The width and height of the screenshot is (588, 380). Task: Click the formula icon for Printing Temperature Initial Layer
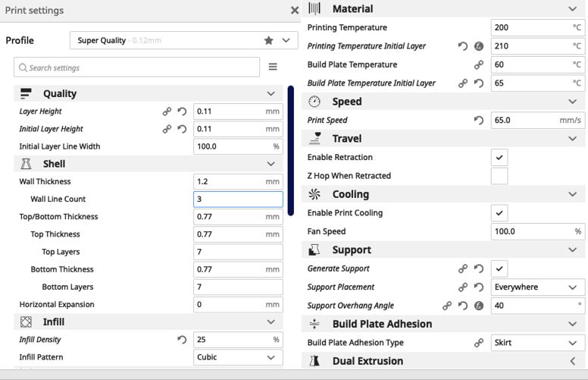coord(479,46)
